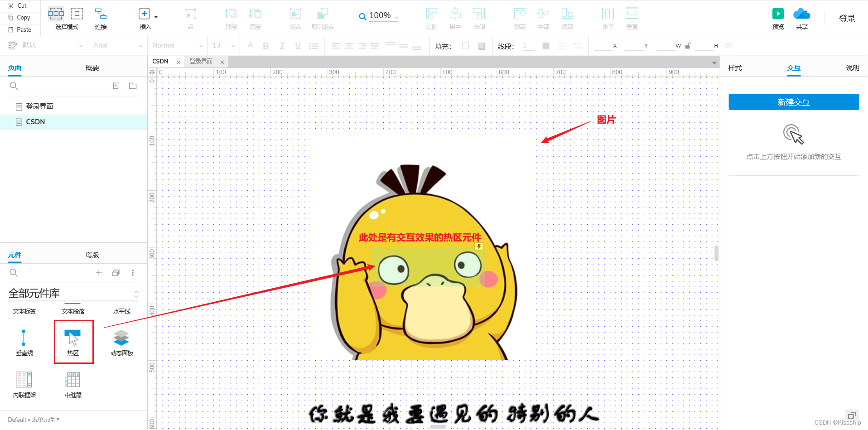This screenshot has height=430, width=868.
Task: Toggle italic text formatting
Action: (x=282, y=46)
